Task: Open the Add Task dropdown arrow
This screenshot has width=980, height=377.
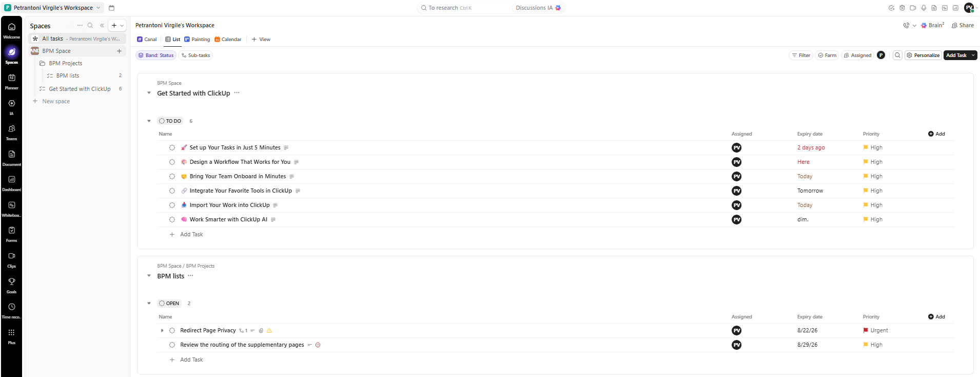Action: click(973, 55)
